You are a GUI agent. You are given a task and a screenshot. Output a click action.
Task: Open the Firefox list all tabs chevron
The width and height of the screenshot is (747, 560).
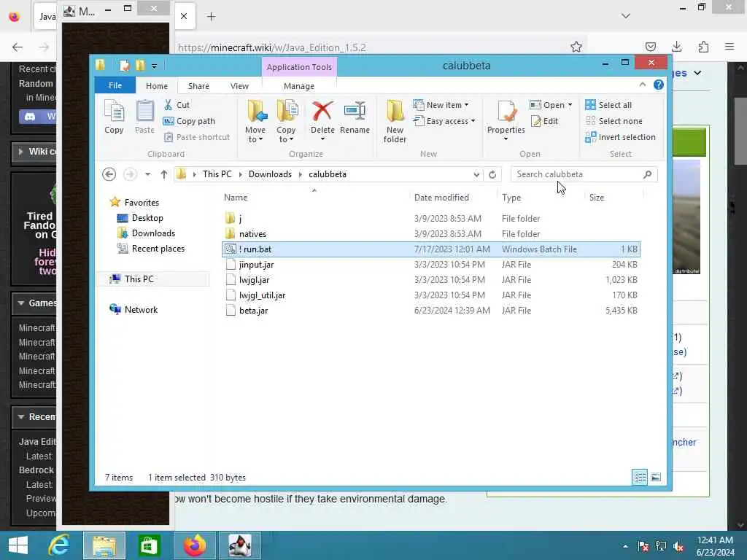(626, 16)
